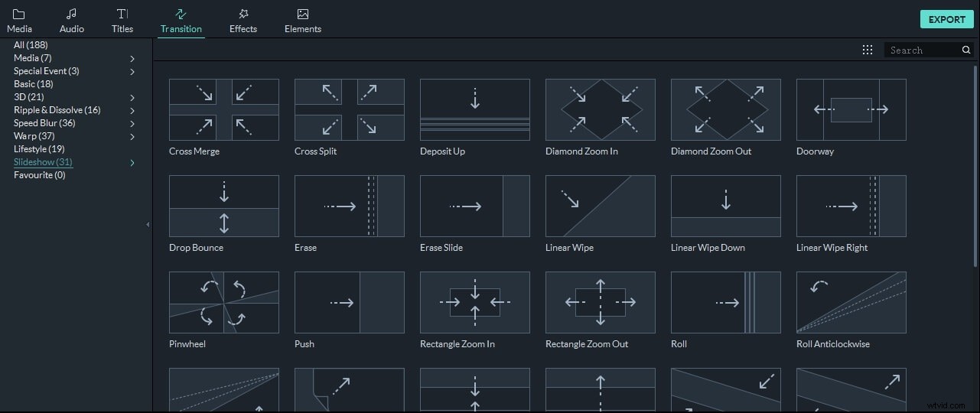Pick the Deposit Up transition thumbnail
Image resolution: width=980 pixels, height=413 pixels.
tap(475, 109)
